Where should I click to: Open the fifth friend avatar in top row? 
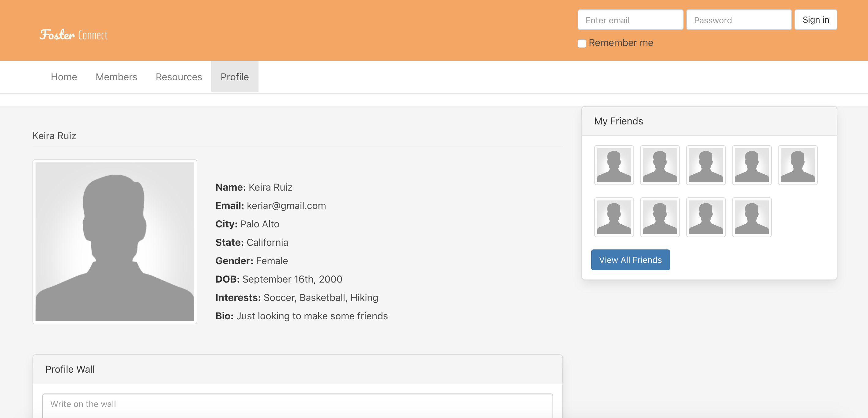pos(797,165)
